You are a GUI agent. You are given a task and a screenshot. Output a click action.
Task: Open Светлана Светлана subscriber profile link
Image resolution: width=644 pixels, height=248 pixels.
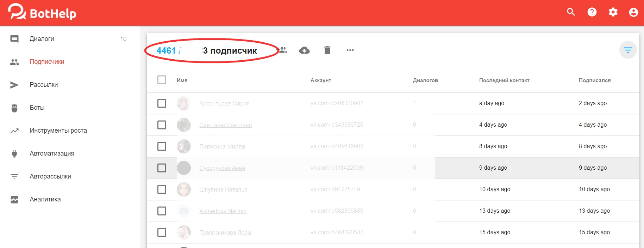pos(225,125)
